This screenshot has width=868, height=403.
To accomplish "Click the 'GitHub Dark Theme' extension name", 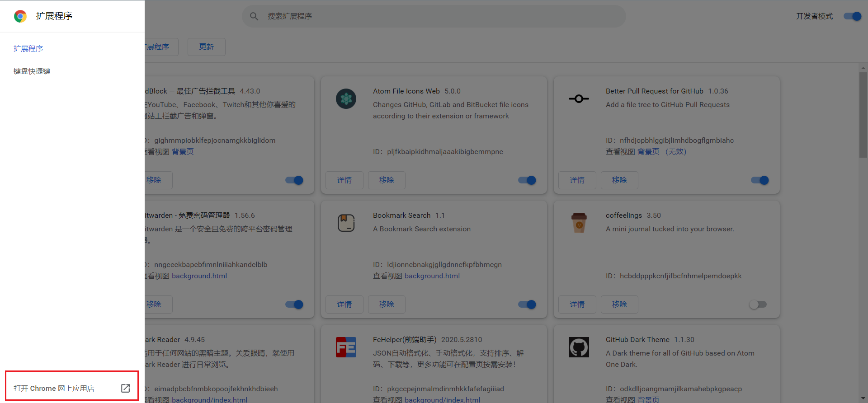I will [x=637, y=340].
